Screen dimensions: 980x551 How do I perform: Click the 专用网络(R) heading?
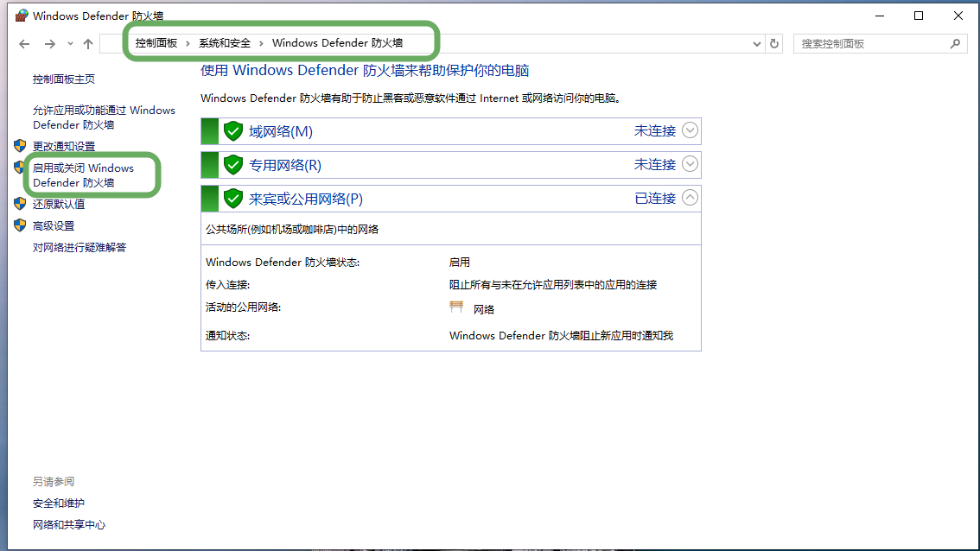pyautogui.click(x=285, y=165)
